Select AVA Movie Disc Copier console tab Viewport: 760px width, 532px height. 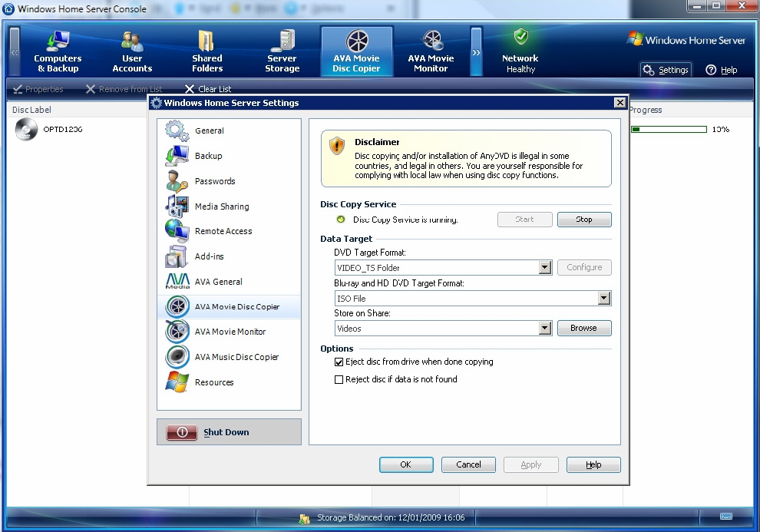(356, 51)
